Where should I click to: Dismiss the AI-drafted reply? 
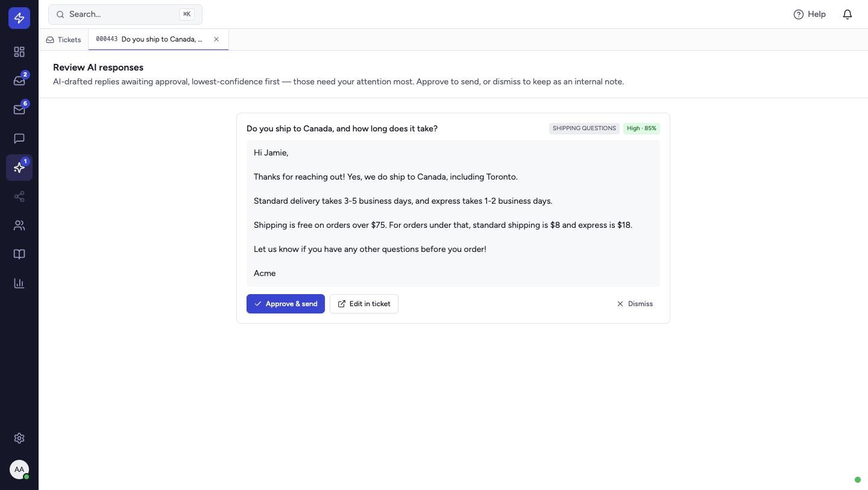pos(635,304)
